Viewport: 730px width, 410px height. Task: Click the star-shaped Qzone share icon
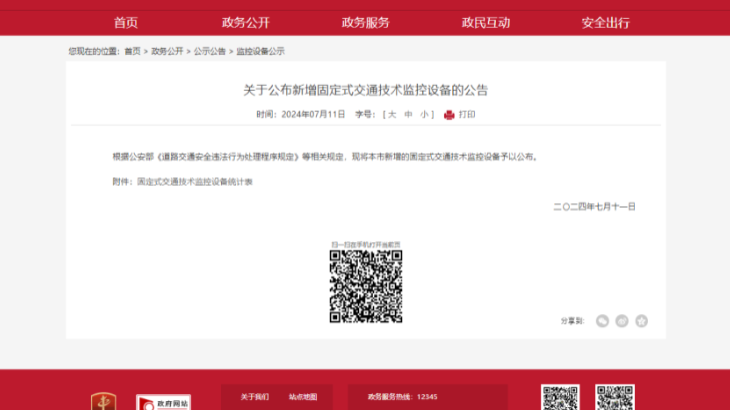(641, 321)
